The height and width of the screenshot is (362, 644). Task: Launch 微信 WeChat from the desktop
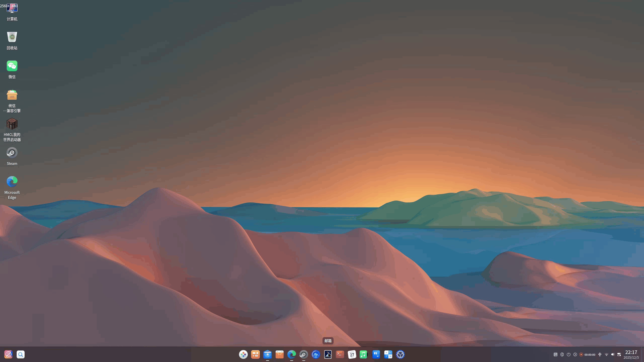point(12,66)
